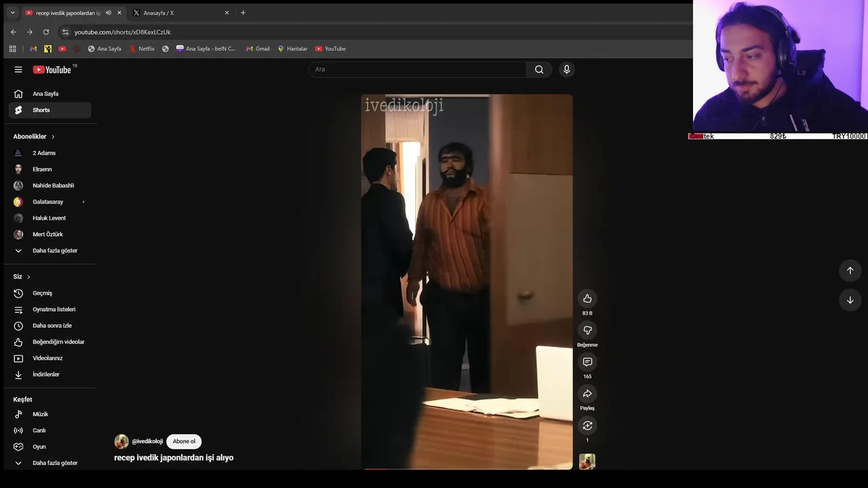Screen dimensions: 868x488
Task: Open the Haluk Levent subscription
Action: pyautogui.click(x=50, y=218)
